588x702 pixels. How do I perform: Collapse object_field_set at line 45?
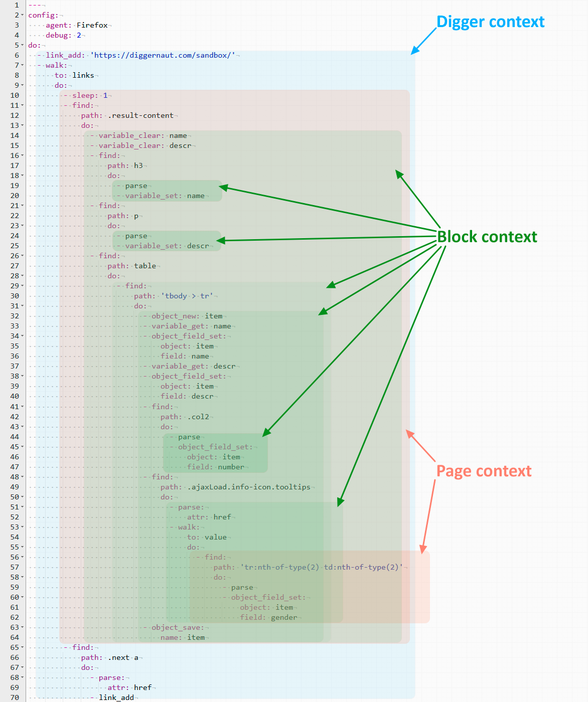click(23, 447)
